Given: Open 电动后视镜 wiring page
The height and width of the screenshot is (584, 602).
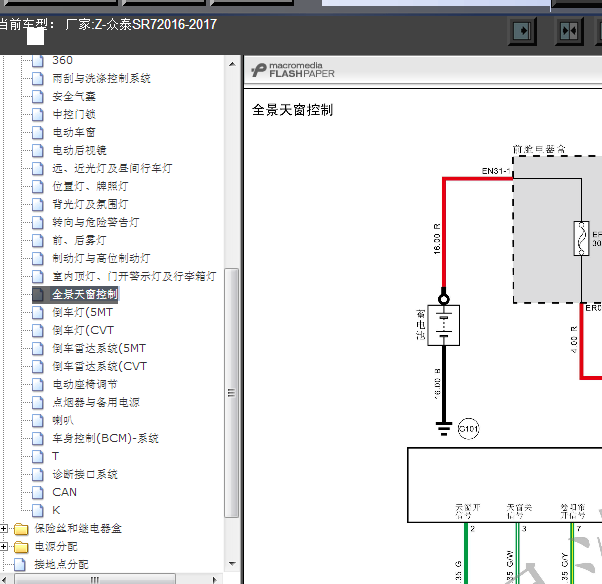Looking at the screenshot, I should click(x=79, y=151).
